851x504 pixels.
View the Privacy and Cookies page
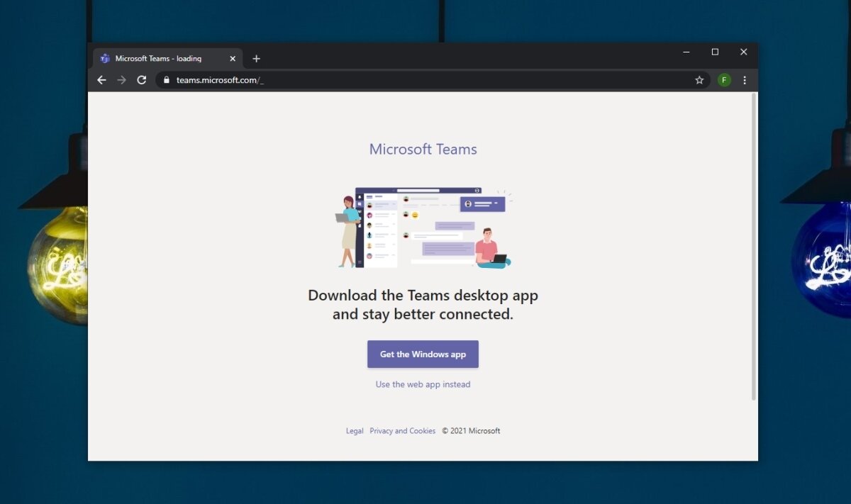(x=402, y=430)
